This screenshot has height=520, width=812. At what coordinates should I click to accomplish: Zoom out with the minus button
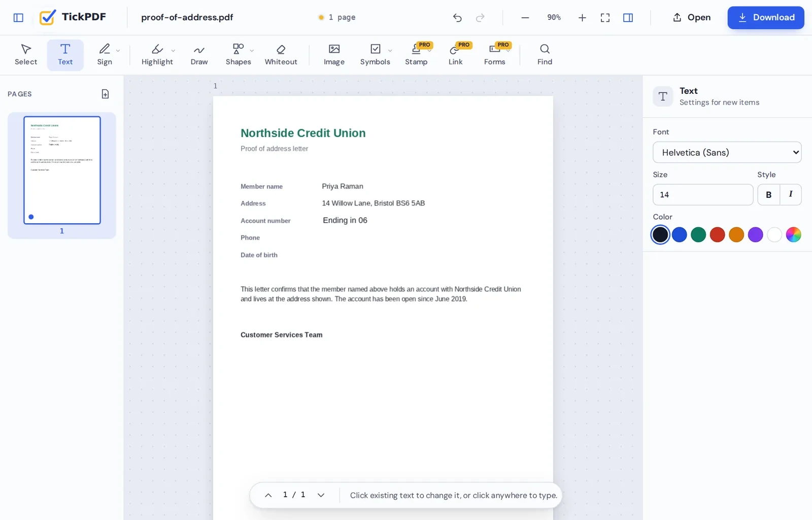[x=525, y=18]
